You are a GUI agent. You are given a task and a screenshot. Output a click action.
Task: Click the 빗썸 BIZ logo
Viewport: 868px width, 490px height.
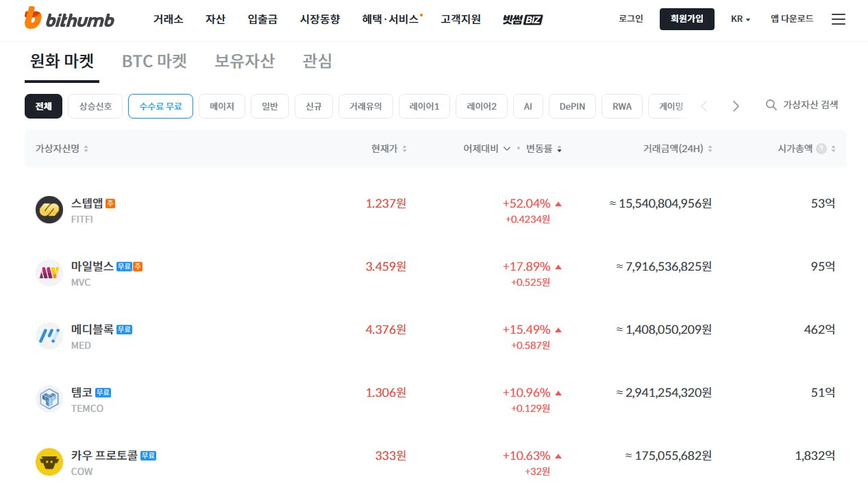pyautogui.click(x=522, y=19)
